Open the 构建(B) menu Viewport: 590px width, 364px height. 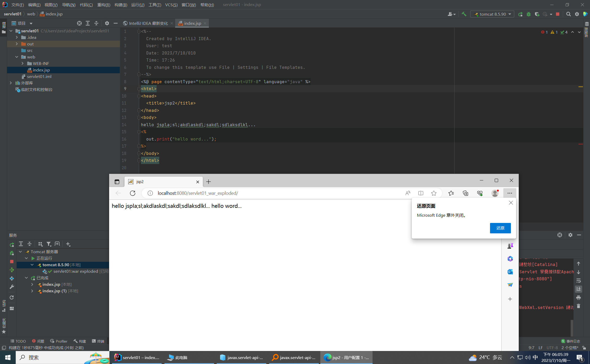tap(121, 5)
